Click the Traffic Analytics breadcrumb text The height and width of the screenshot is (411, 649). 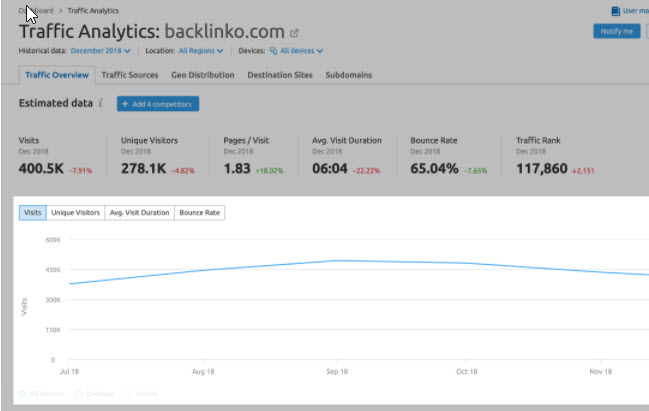(93, 11)
